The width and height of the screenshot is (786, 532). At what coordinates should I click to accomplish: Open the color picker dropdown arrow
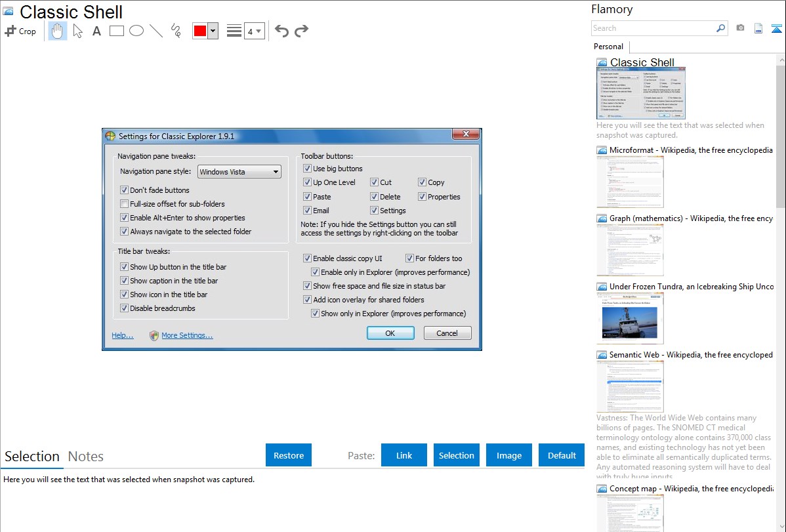coord(213,31)
